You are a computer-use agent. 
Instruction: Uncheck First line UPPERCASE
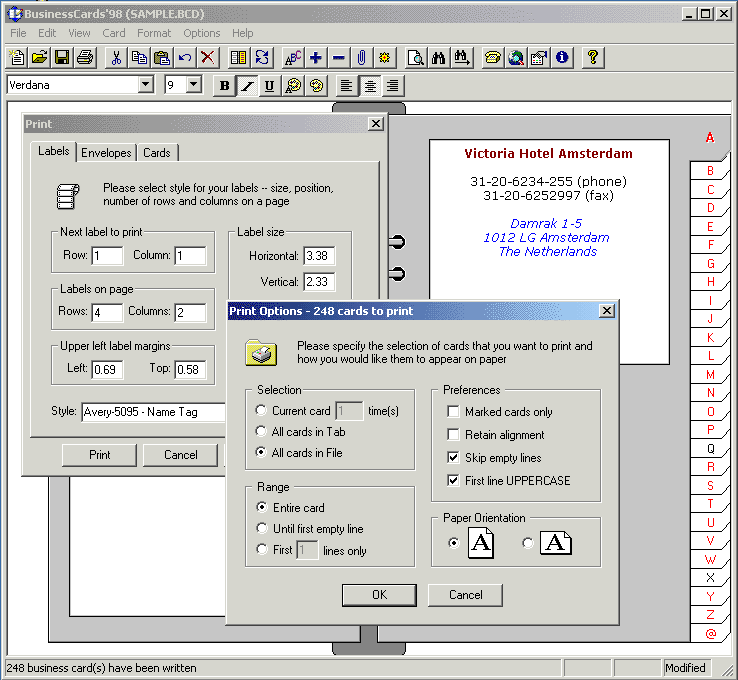(453, 480)
